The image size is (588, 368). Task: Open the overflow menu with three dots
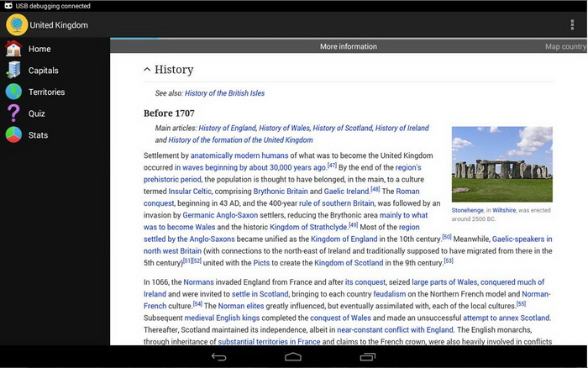click(572, 24)
